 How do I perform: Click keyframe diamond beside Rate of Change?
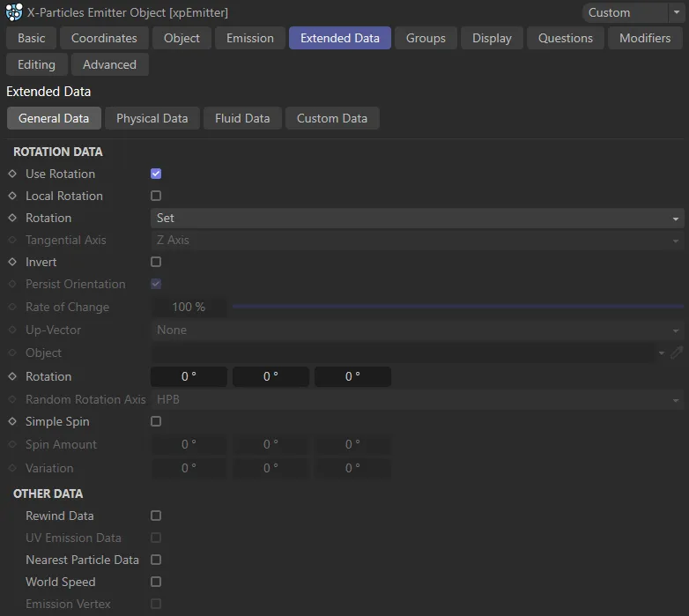12,307
